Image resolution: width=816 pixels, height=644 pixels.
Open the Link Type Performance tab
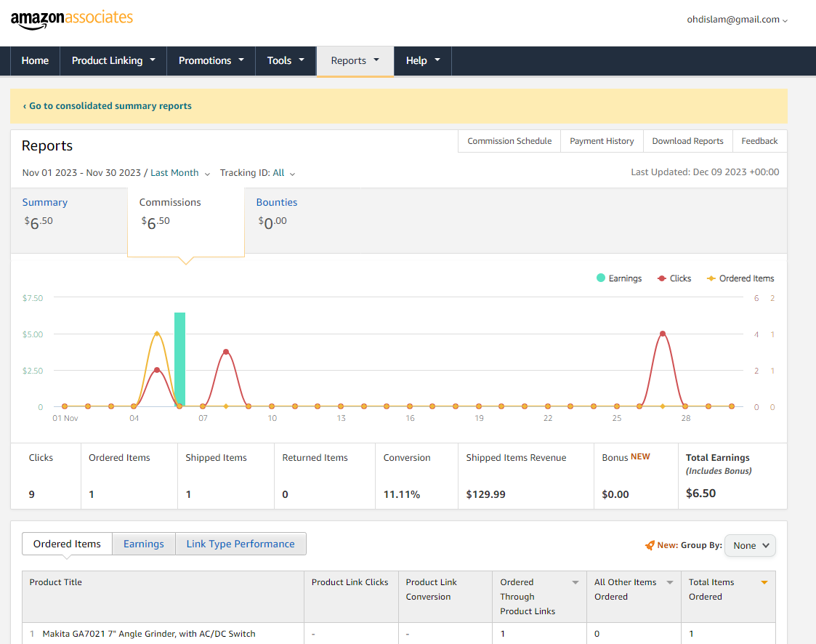tap(241, 544)
